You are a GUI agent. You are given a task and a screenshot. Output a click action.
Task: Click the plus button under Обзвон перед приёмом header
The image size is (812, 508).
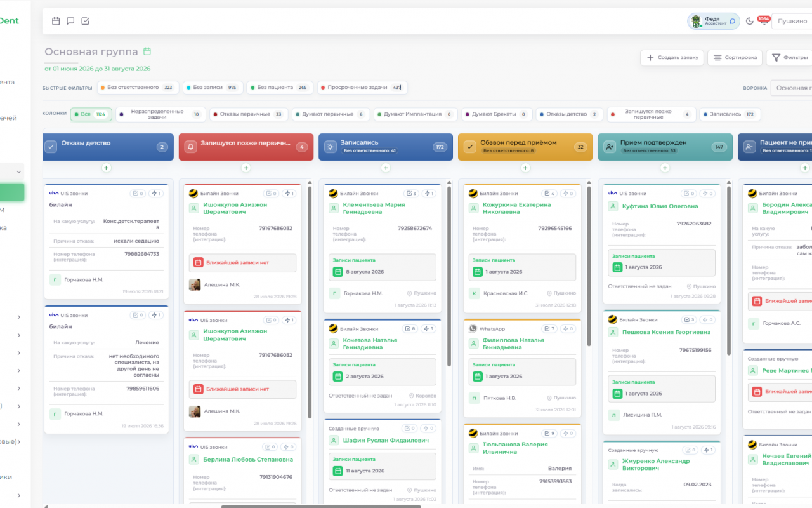pos(525,168)
